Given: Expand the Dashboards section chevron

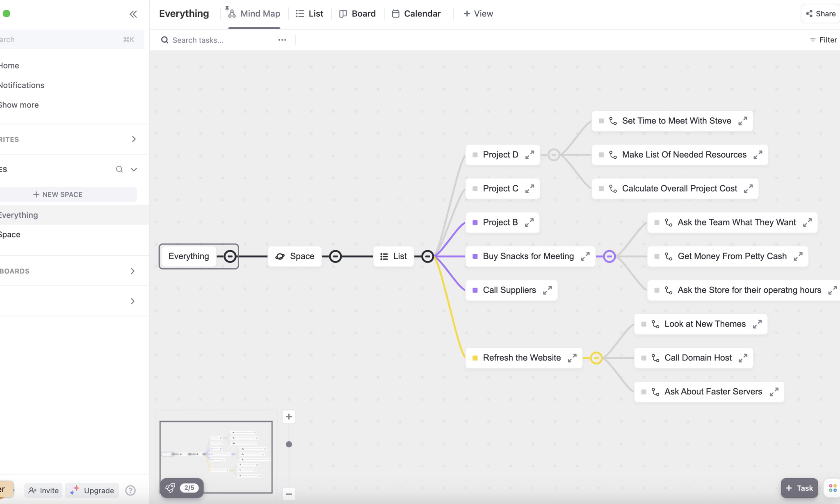Looking at the screenshot, I should click(132, 271).
